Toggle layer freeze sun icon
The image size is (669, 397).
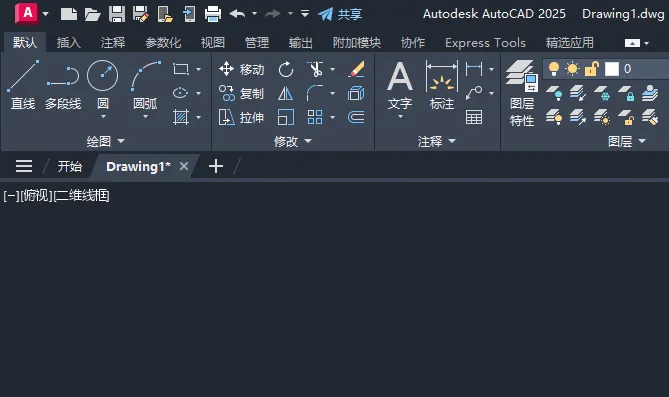(572, 69)
